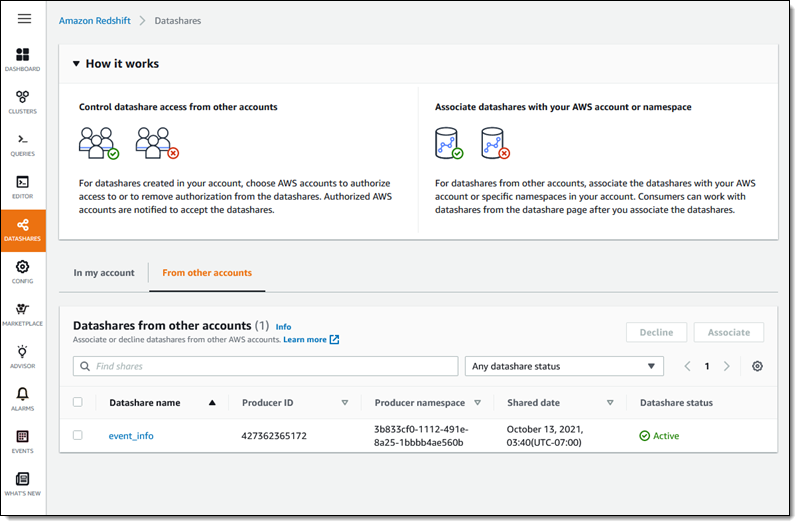The height and width of the screenshot is (526, 800).
Task: Open the Learn more link
Action: (x=305, y=339)
